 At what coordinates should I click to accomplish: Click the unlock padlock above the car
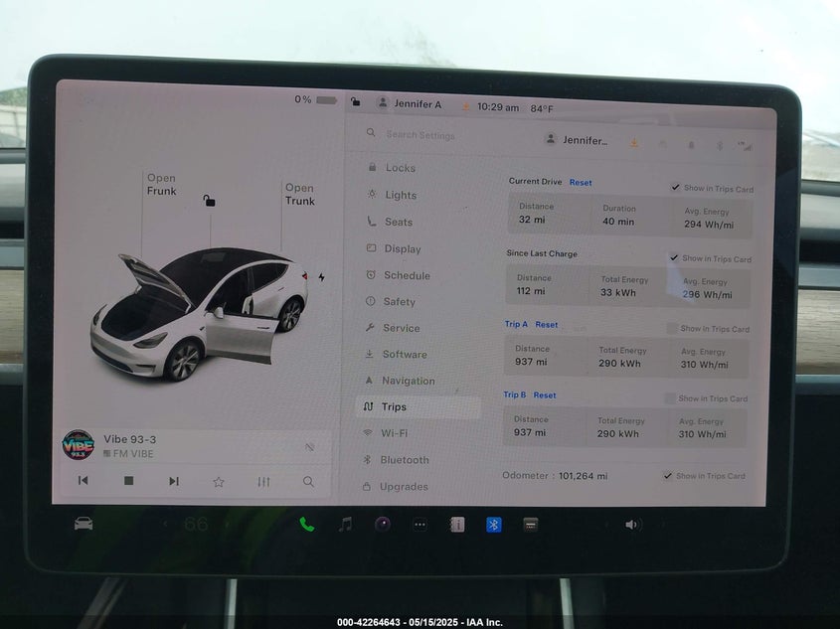210,201
